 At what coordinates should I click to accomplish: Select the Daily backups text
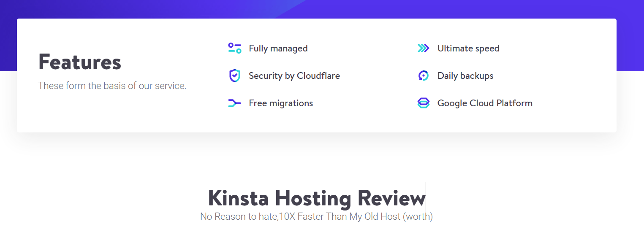coord(465,76)
